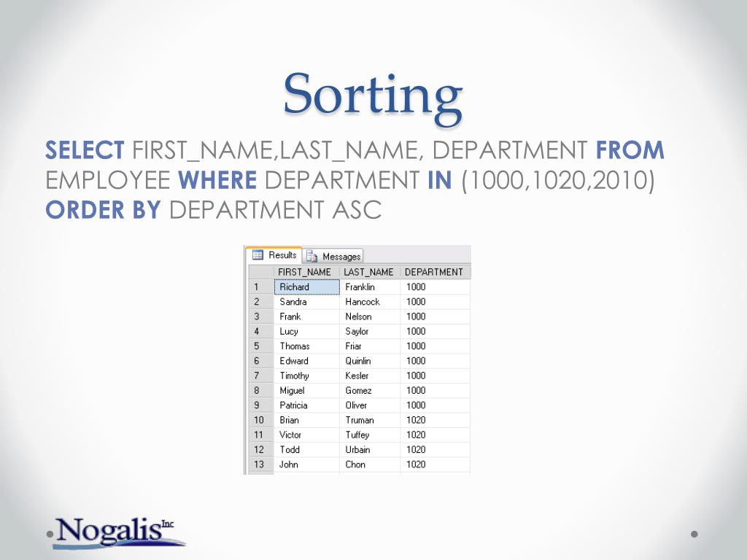This screenshot has height=560, width=747.
Task: Select row header number 10
Action: (261, 420)
